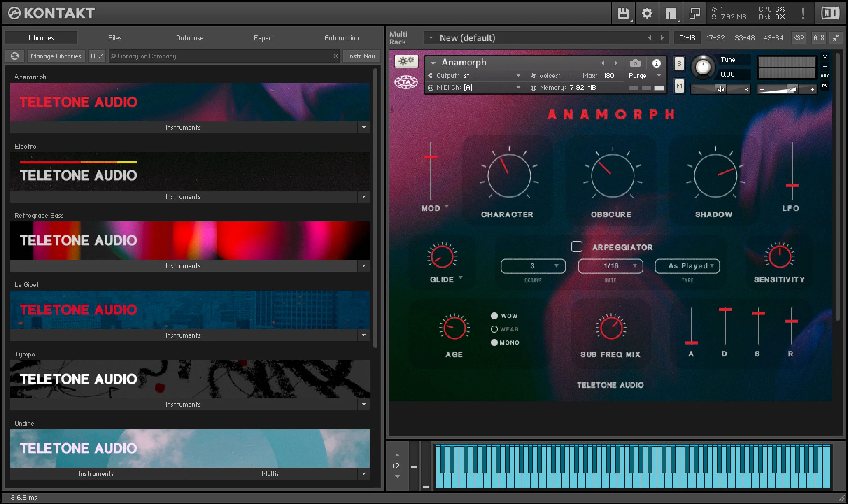The height and width of the screenshot is (504, 848).
Task: Enable the Arpeggiator checkbox
Action: pyautogui.click(x=577, y=247)
